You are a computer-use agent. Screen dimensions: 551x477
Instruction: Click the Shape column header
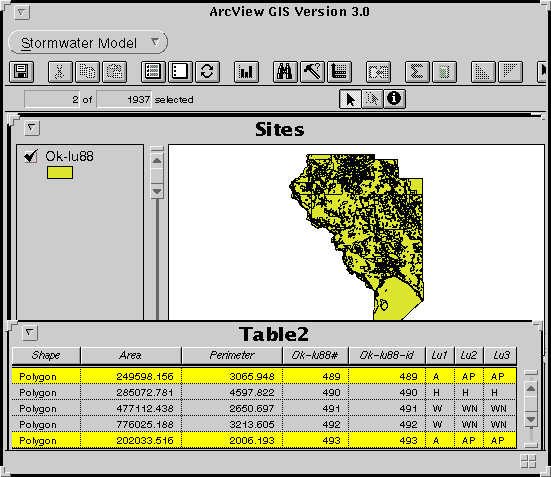point(46,355)
